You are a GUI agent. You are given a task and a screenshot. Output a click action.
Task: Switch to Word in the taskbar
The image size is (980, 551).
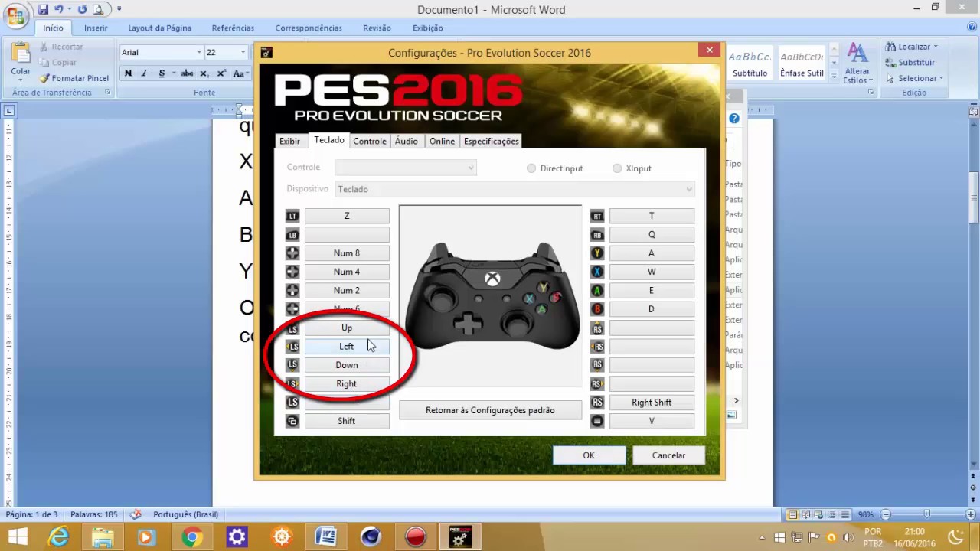[x=326, y=536]
